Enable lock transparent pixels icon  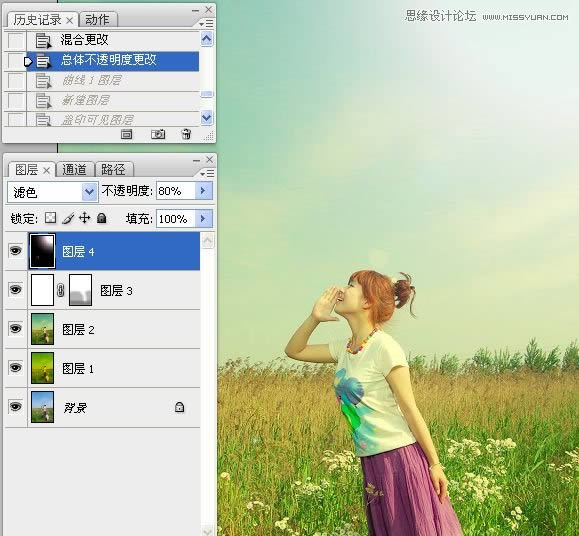click(x=50, y=218)
